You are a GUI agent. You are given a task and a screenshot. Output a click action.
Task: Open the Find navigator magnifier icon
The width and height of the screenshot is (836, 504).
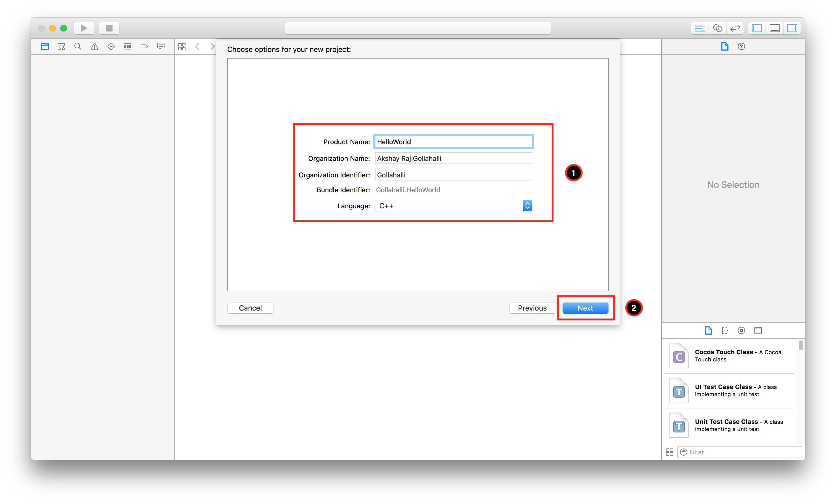tap(78, 46)
